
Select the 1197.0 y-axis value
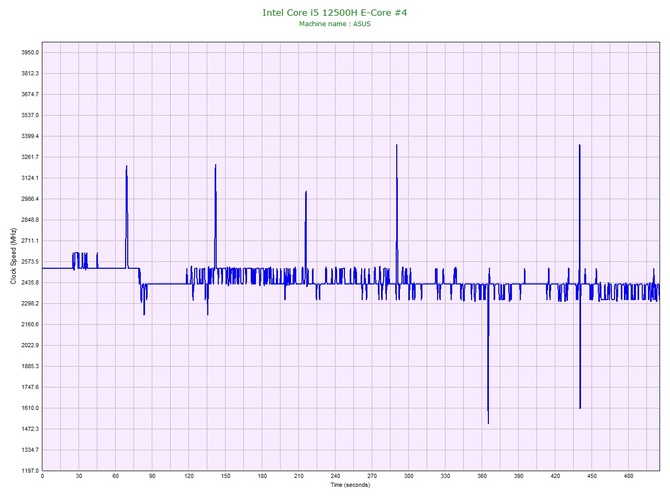click(30, 471)
